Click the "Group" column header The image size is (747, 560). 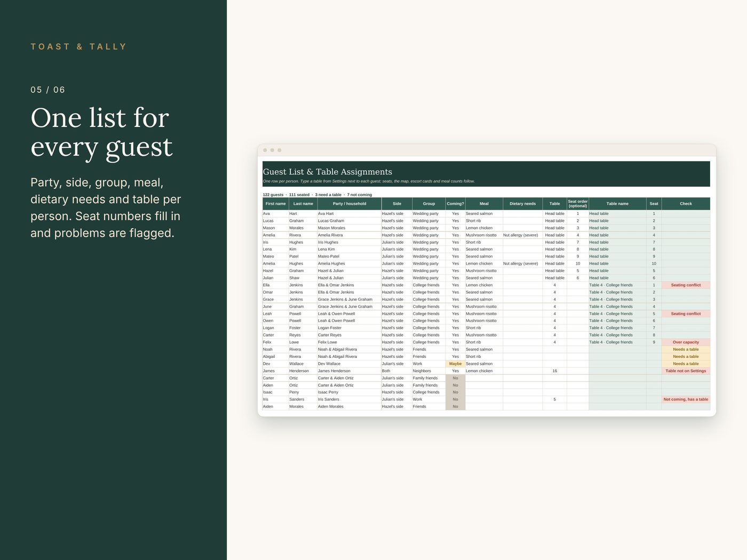tap(429, 204)
